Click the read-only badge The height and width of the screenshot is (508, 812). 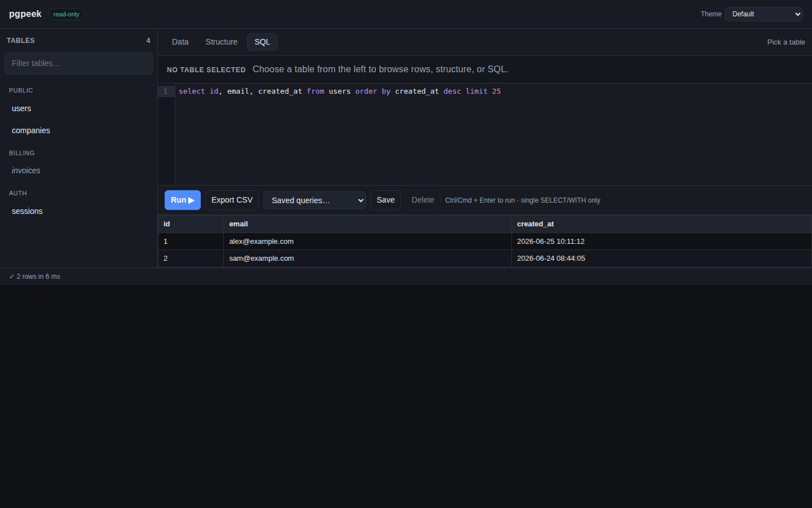[67, 14]
